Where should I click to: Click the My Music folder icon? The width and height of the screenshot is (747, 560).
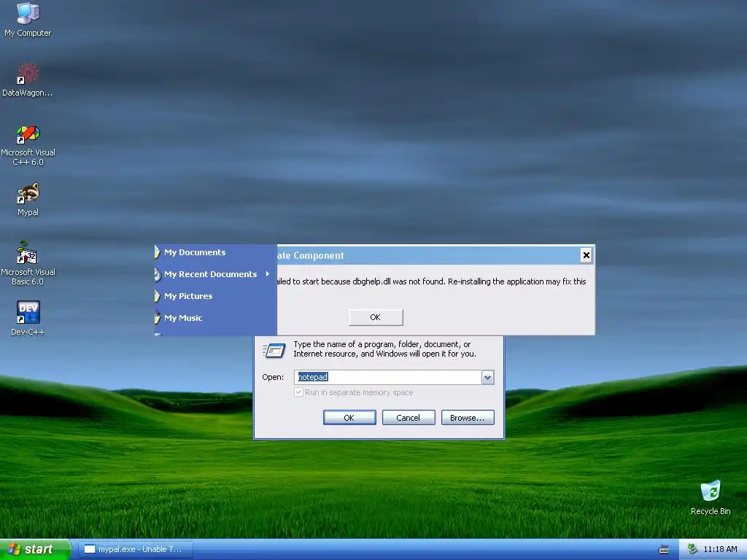(158, 318)
